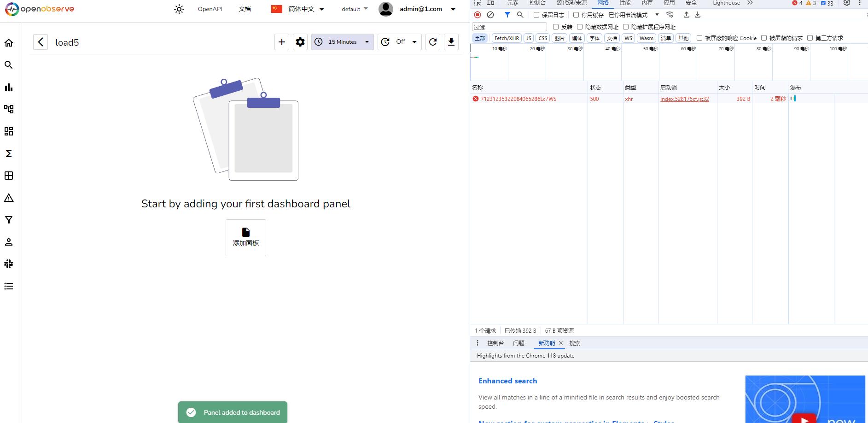The width and height of the screenshot is (868, 423).
Task: Export dashboard using the download icon
Action: pos(451,42)
